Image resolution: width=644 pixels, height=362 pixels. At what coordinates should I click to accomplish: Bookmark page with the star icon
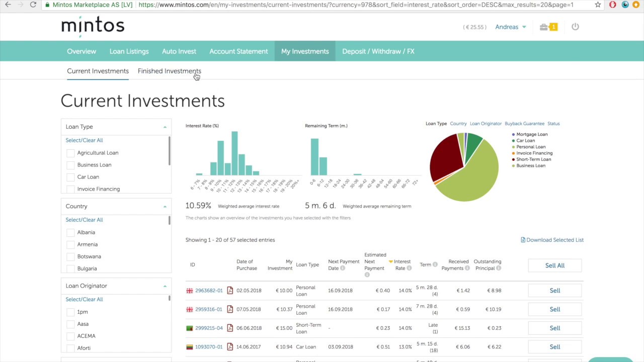click(x=598, y=5)
